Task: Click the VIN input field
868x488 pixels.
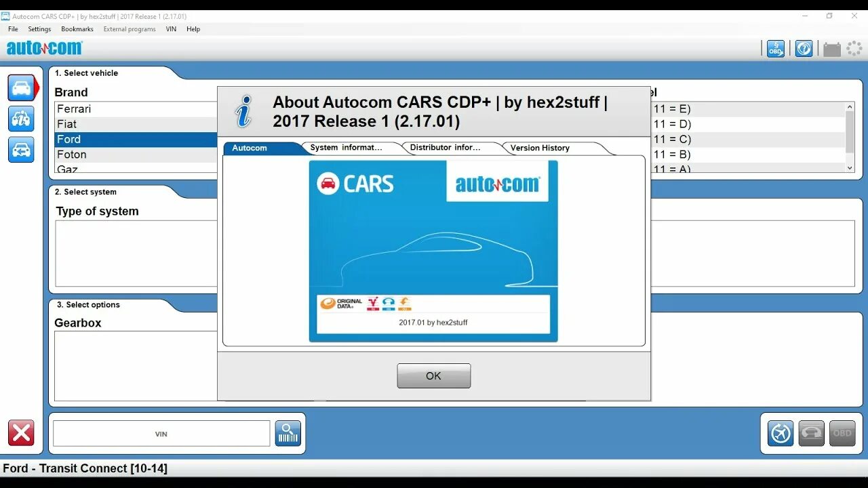Action: pos(161,434)
